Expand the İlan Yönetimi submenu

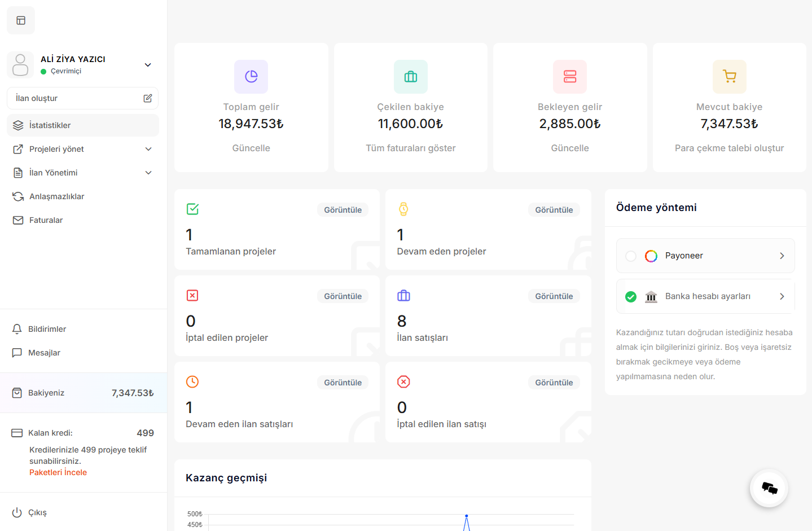[148, 173]
